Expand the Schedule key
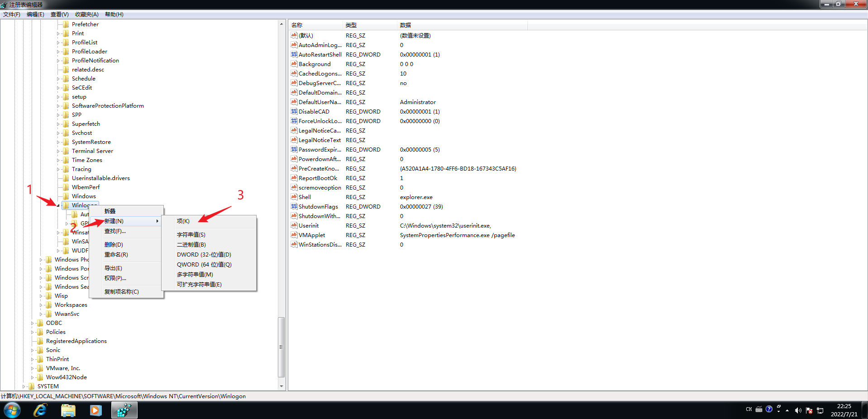The image size is (868, 419). (x=58, y=79)
